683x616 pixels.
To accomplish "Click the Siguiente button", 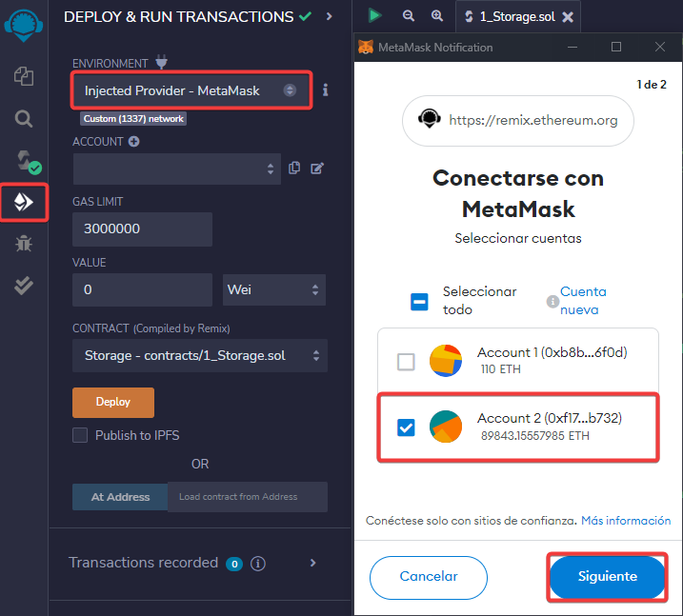I will [x=607, y=577].
